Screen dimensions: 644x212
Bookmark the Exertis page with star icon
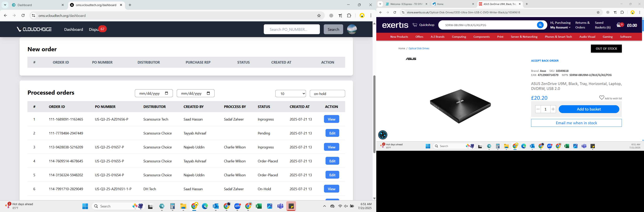598,12
